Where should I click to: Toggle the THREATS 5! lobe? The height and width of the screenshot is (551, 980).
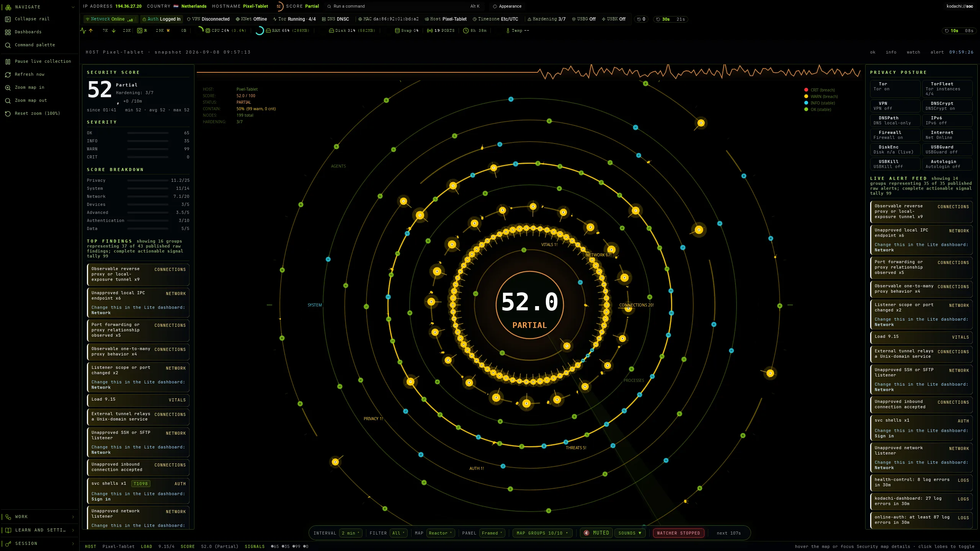tap(576, 448)
